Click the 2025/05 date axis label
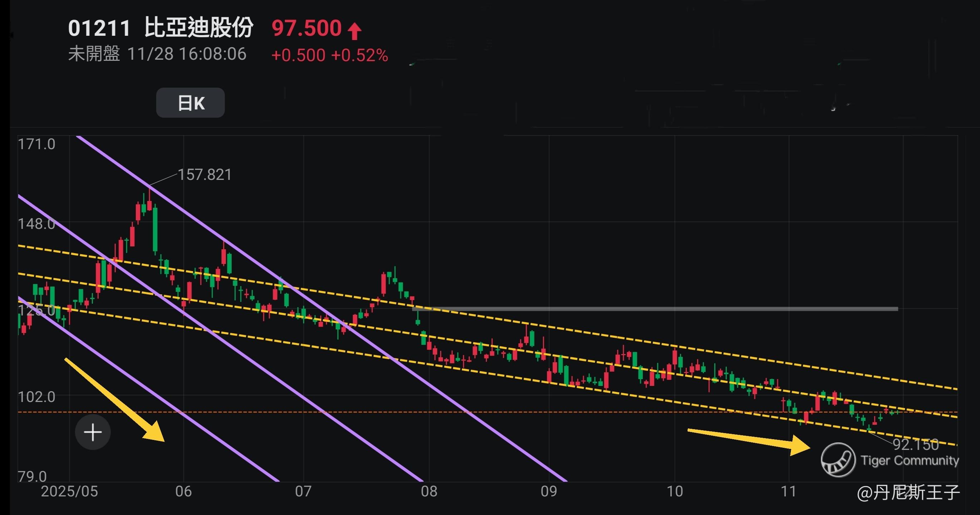Viewport: 980px width, 515px height. 69,491
